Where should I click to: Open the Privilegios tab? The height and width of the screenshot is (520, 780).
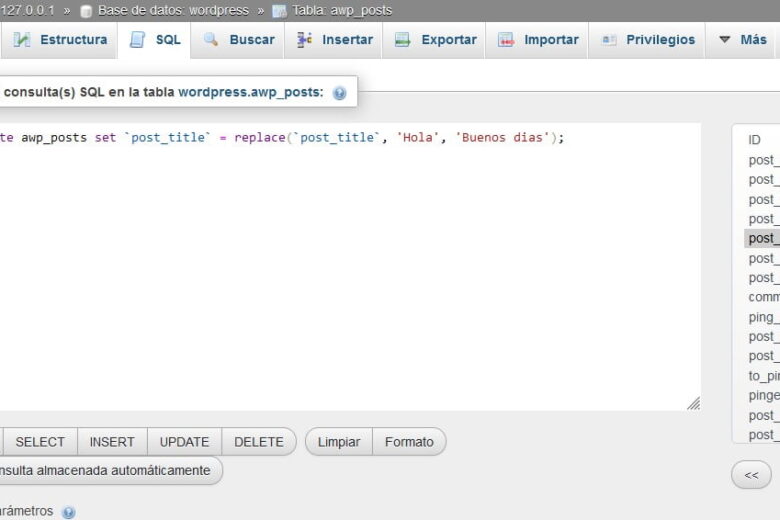[647, 40]
